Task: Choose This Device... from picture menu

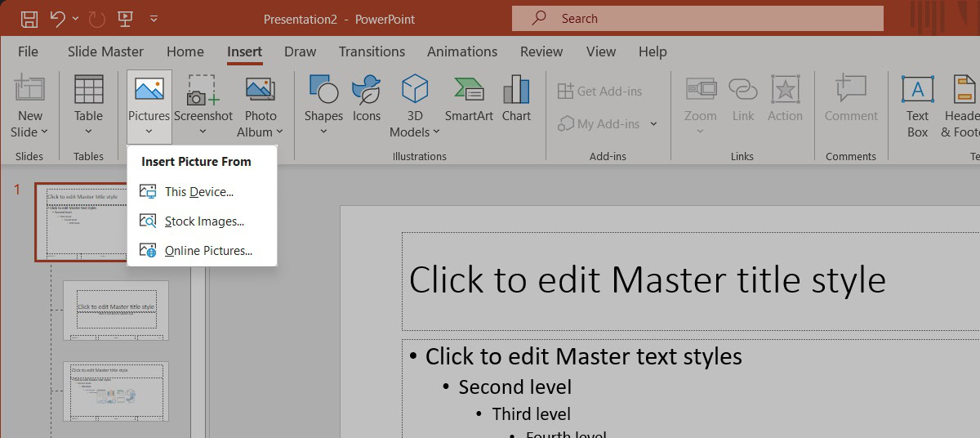Action: 198,192
